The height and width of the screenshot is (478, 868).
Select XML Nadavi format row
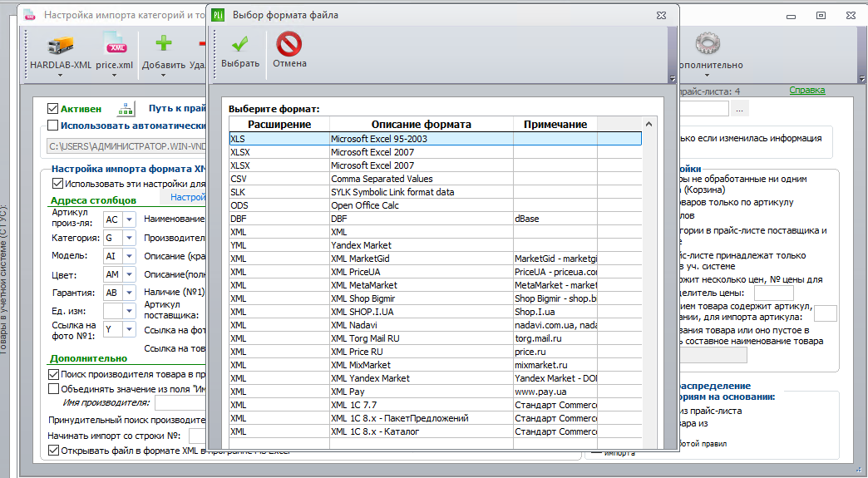pyautogui.click(x=435, y=325)
